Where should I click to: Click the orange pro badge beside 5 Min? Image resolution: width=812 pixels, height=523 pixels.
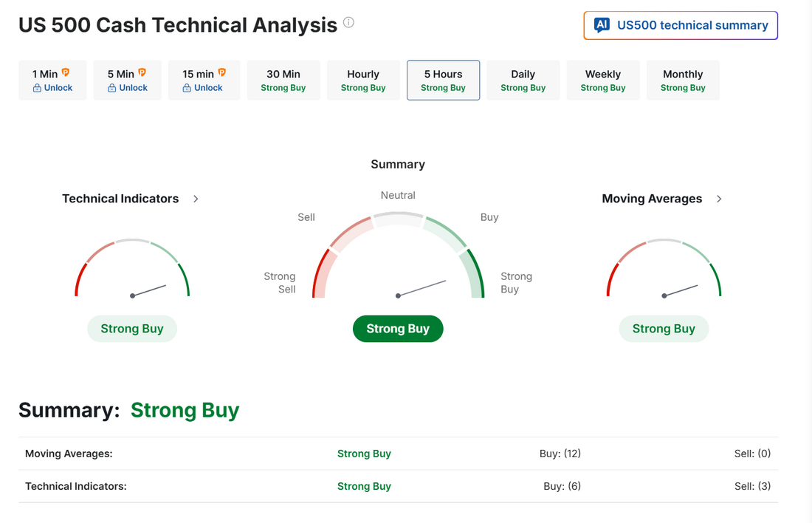pyautogui.click(x=142, y=72)
